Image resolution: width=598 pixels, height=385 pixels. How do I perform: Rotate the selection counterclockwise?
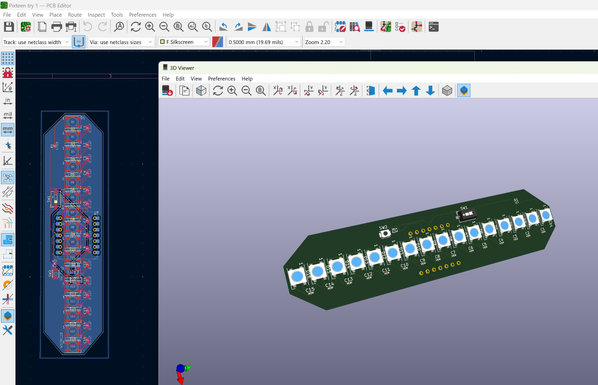click(x=223, y=27)
